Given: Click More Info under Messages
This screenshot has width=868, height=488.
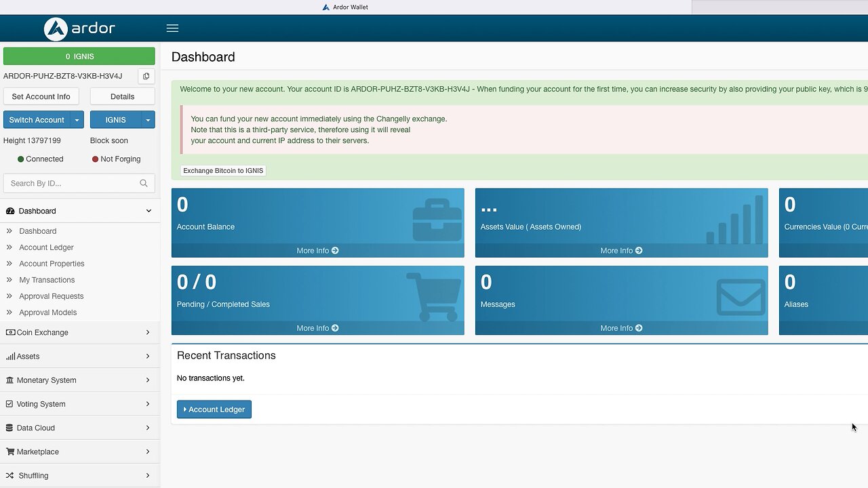Looking at the screenshot, I should pos(621,328).
